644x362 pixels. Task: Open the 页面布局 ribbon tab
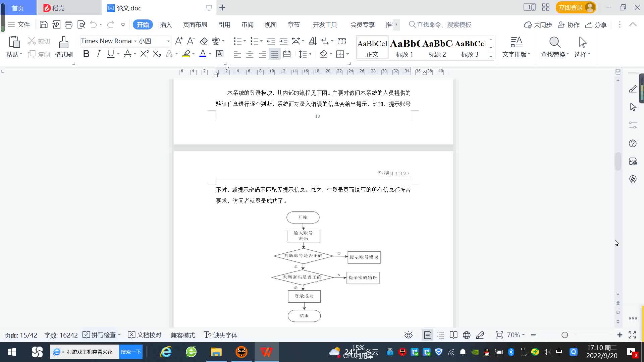point(195,24)
